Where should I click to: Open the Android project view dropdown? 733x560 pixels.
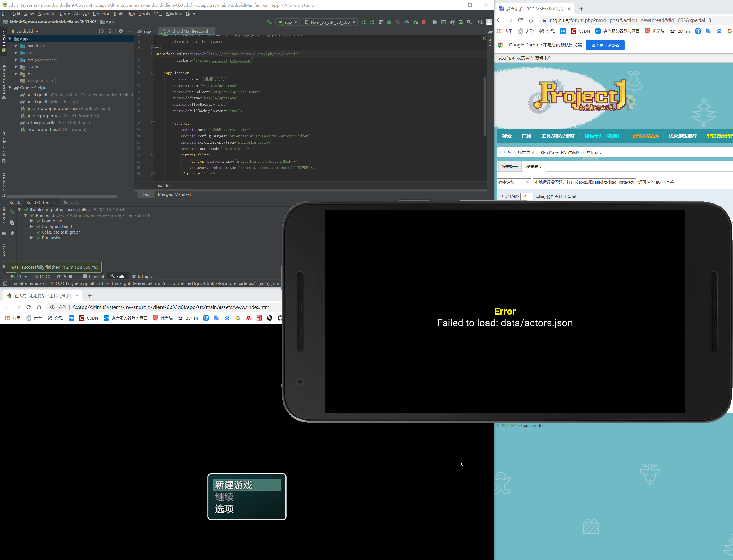25,31
